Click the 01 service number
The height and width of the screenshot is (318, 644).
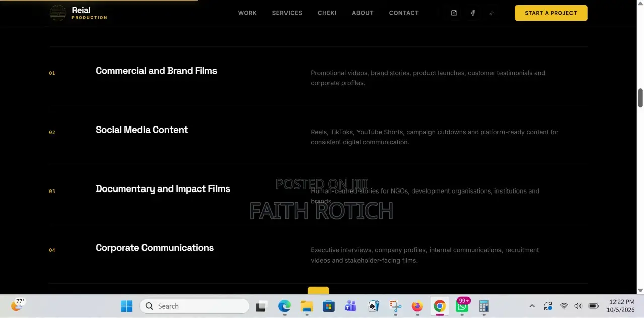pos(52,73)
